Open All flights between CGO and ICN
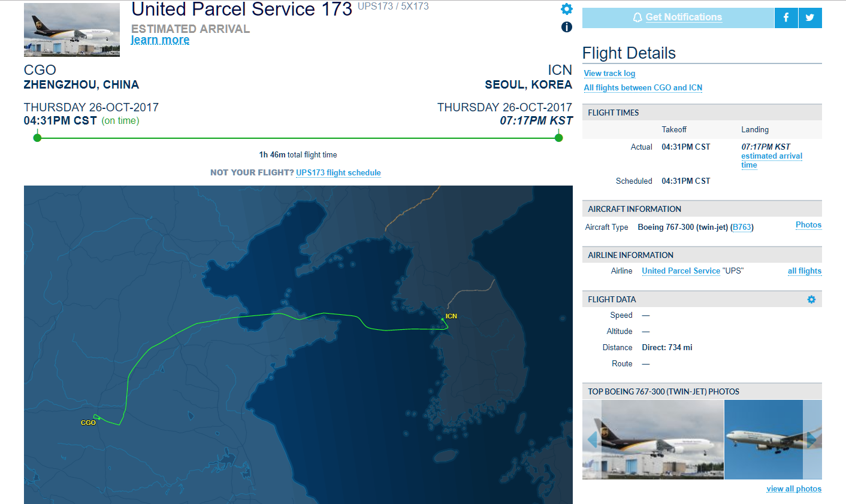 [643, 87]
